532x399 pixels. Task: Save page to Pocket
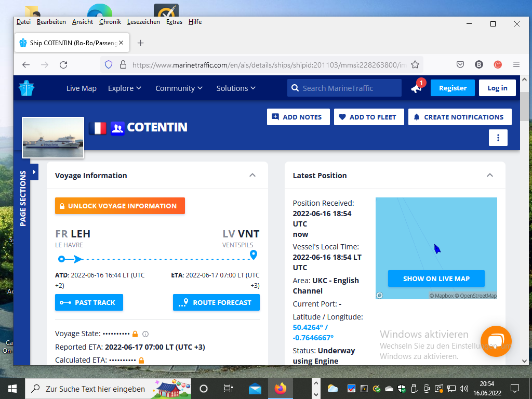click(x=460, y=64)
